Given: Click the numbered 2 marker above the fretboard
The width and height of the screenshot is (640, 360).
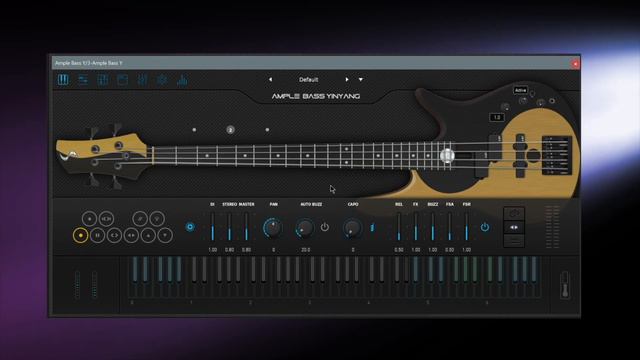Looking at the screenshot, I should 230,130.
